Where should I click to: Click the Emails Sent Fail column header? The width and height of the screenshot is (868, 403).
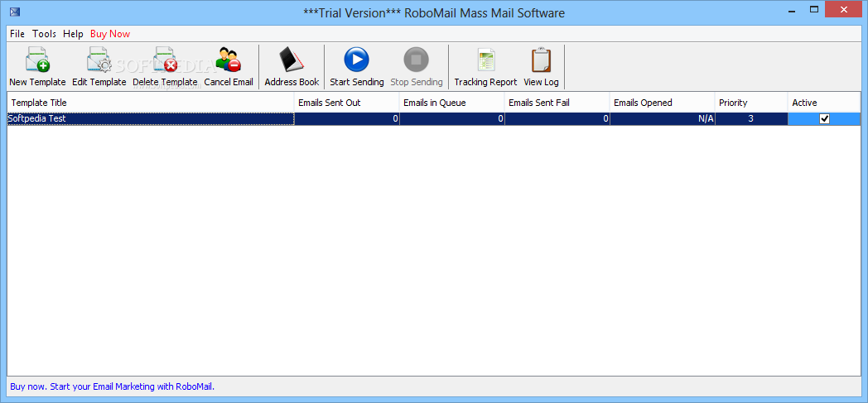point(557,103)
